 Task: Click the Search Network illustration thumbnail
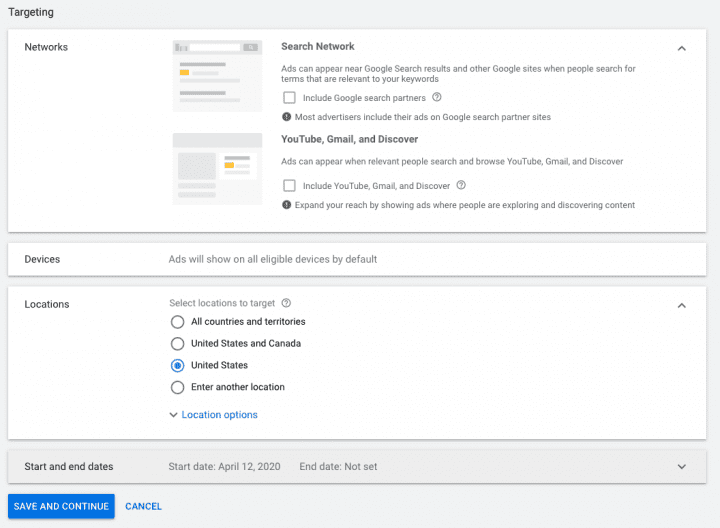point(217,76)
